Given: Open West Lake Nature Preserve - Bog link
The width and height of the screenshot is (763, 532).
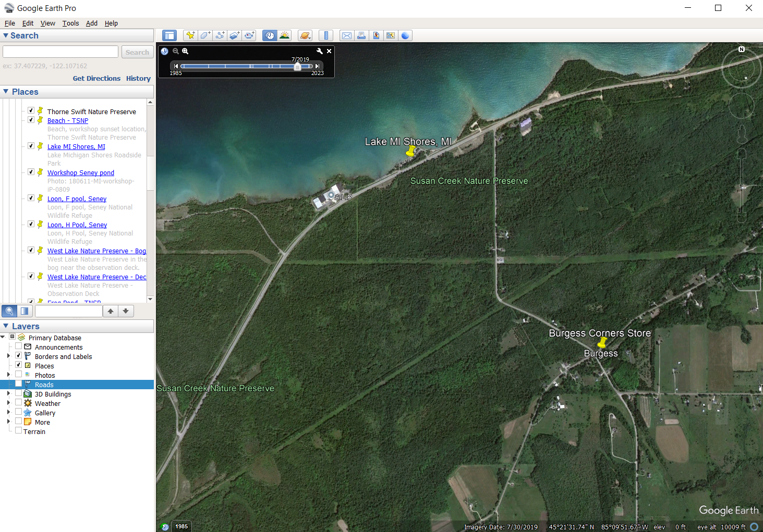Looking at the screenshot, I should tap(96, 251).
